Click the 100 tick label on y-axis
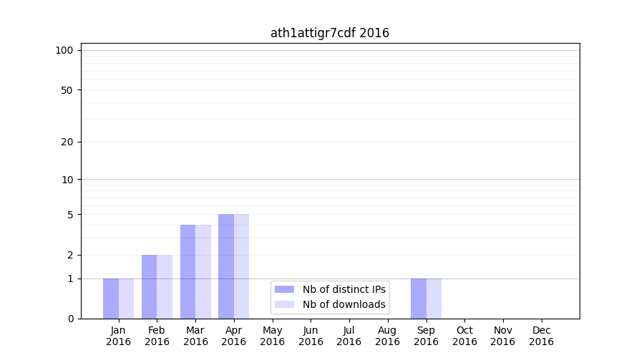 click(x=64, y=50)
